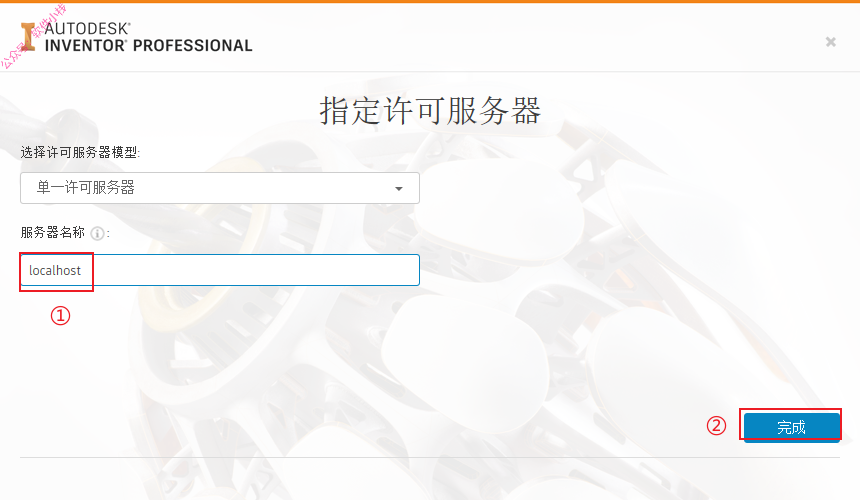Open the 单一许可服务器 combo box
Screen dimensions: 860x500
click(x=220, y=188)
